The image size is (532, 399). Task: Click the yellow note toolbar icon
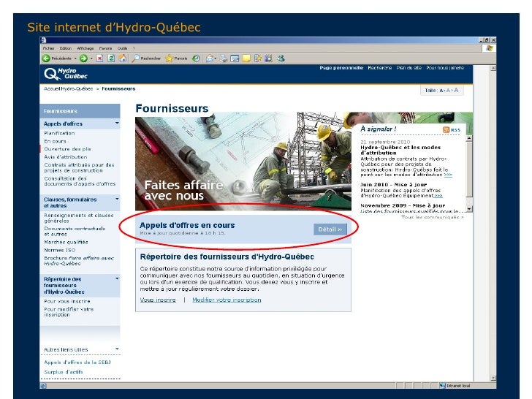tap(247, 58)
